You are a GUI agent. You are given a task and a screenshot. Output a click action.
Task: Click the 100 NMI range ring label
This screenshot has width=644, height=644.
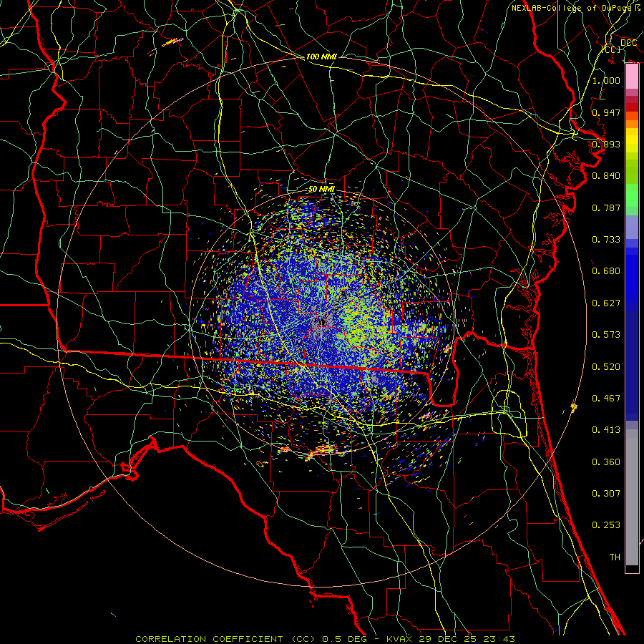pos(321,57)
